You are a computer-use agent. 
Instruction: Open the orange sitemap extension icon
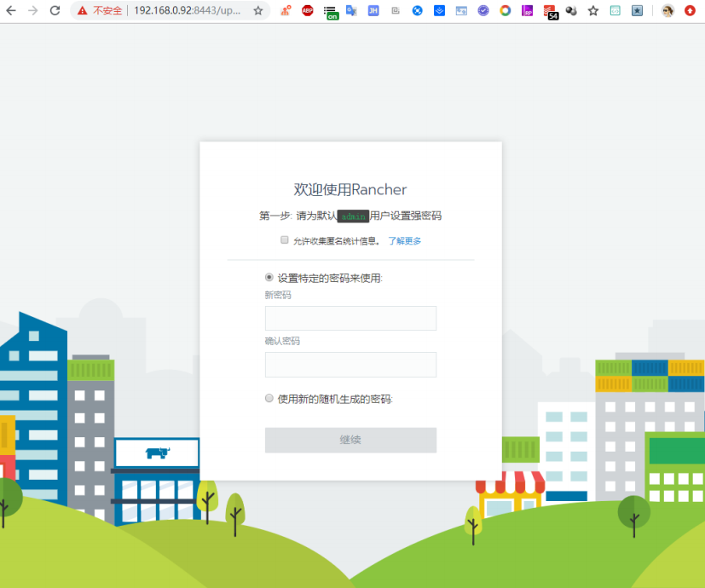[286, 10]
